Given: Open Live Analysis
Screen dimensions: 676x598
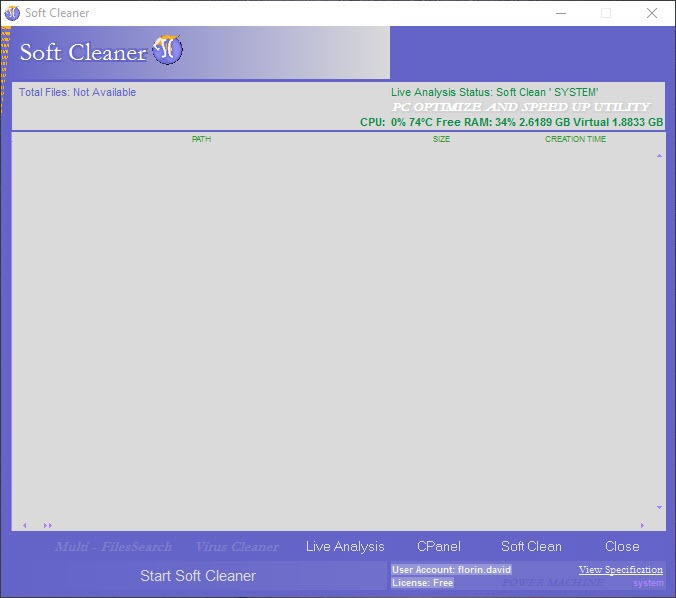Looking at the screenshot, I should point(345,546).
